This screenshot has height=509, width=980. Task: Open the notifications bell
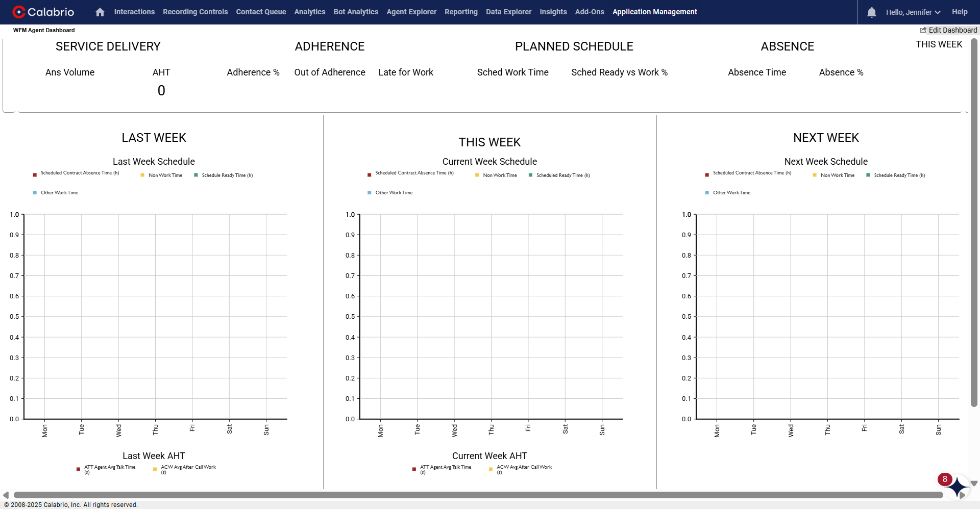click(871, 12)
